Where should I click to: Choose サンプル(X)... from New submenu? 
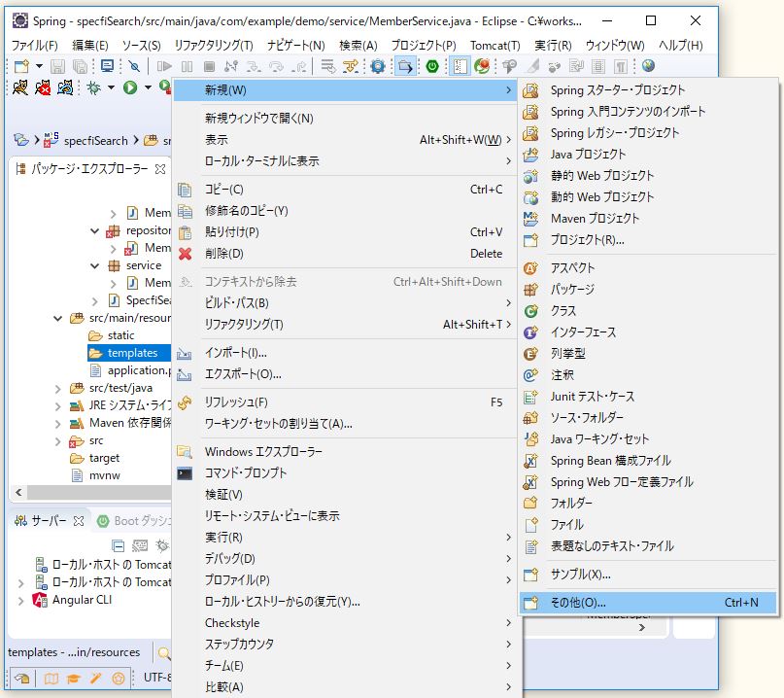pos(648,575)
